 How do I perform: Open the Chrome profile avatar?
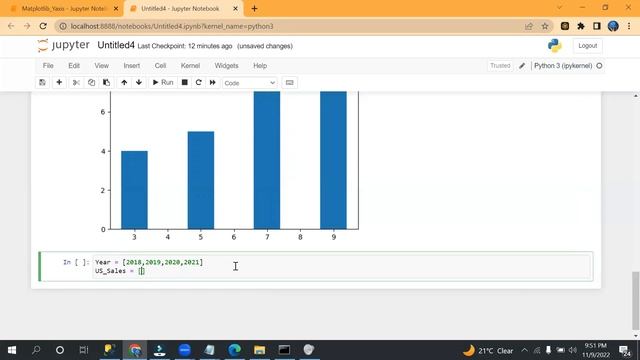point(613,26)
